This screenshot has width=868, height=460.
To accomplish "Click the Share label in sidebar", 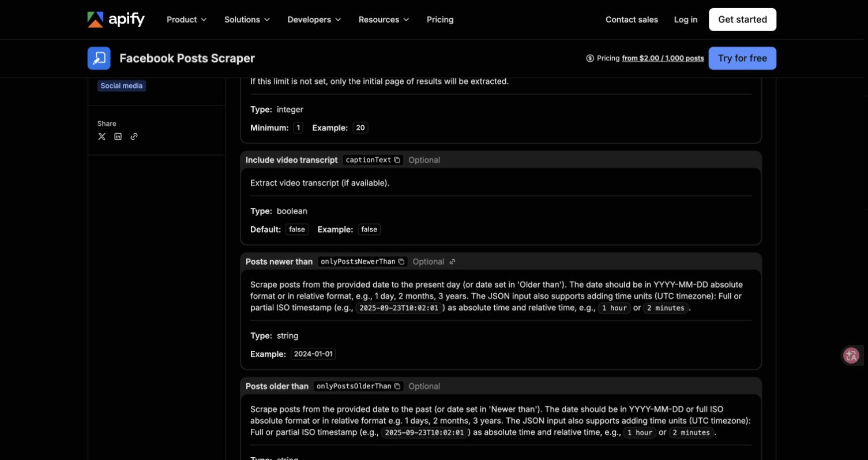I will click(107, 124).
